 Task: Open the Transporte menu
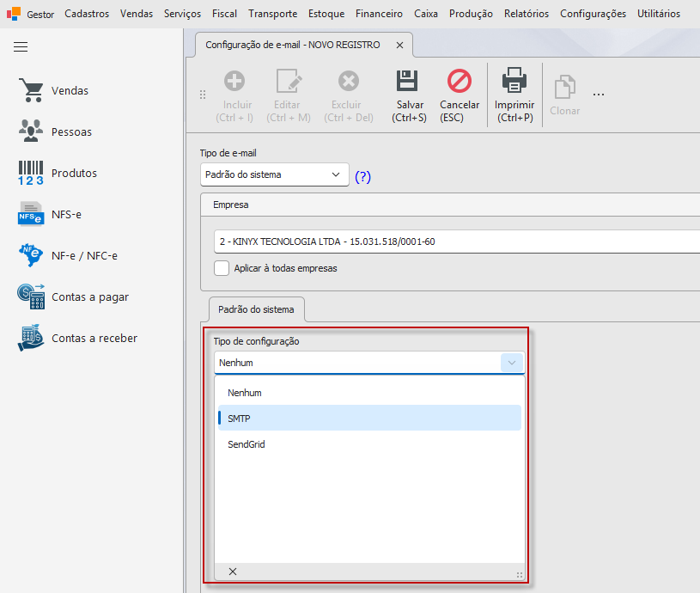pos(273,14)
